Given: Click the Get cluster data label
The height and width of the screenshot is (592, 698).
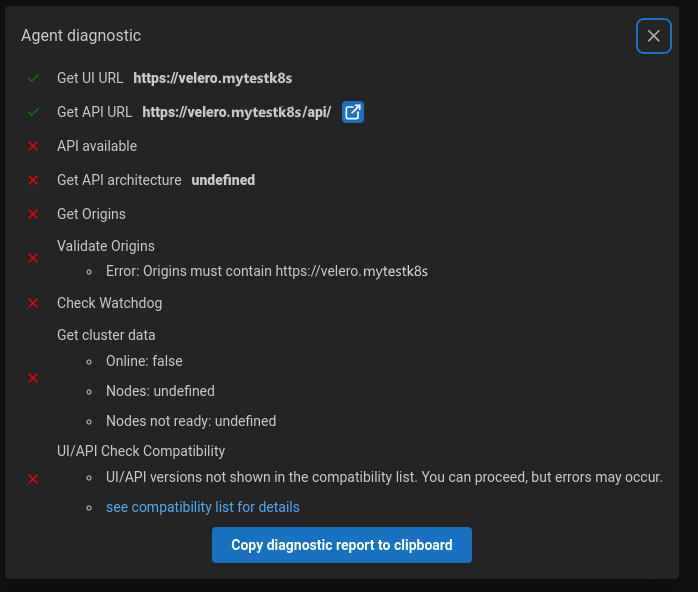Looking at the screenshot, I should click(x=106, y=335).
